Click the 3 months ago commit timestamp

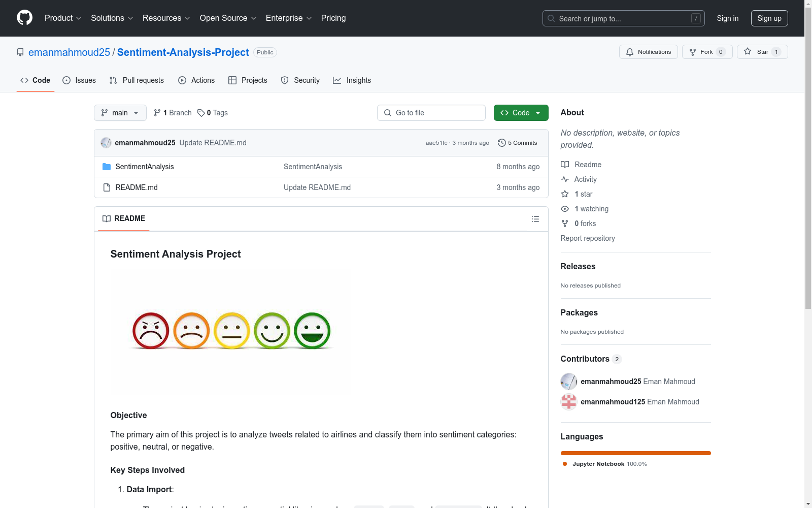click(x=471, y=143)
